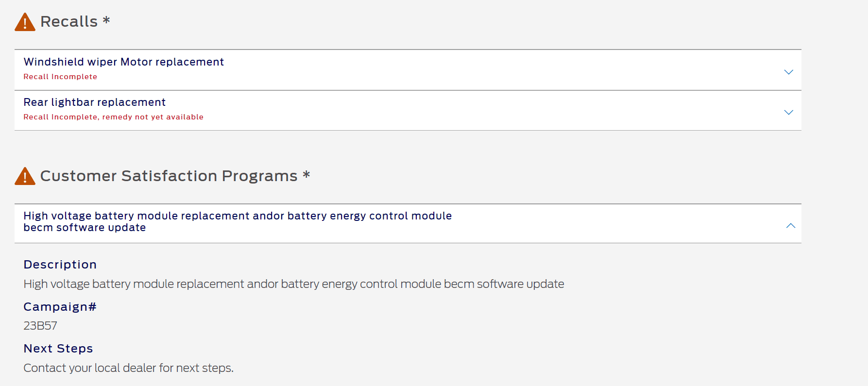
Task: Click the red "Recall Incomplete" wiper status
Action: tap(60, 77)
